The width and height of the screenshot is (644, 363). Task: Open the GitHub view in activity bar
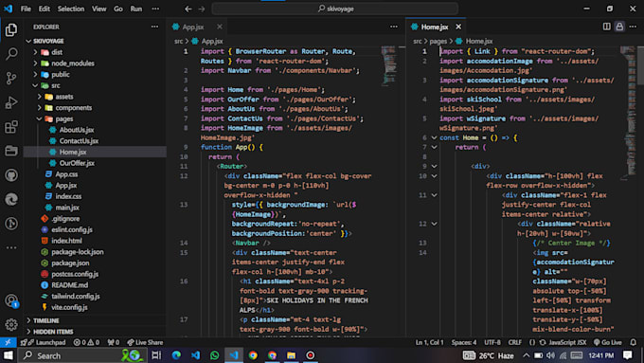(x=11, y=175)
